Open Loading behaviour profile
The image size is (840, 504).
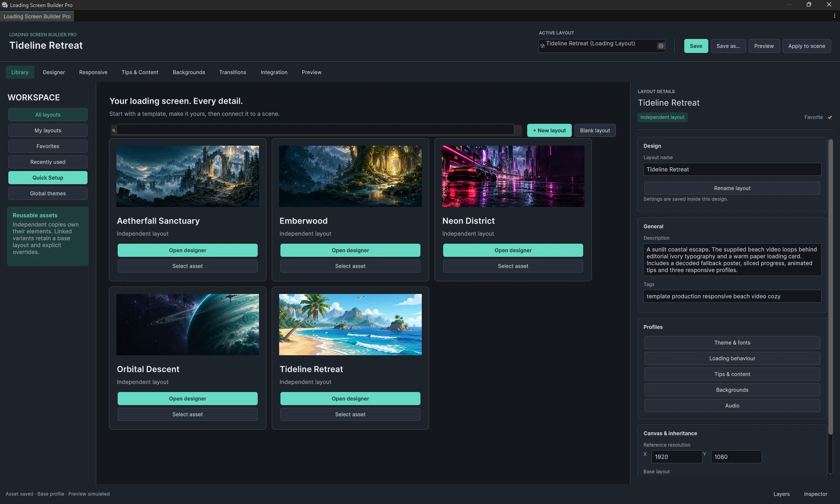click(732, 358)
